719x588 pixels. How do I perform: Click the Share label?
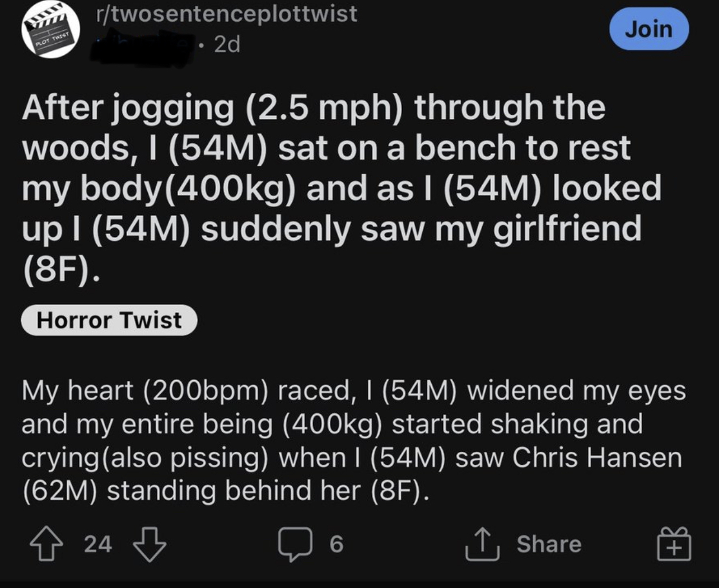click(549, 544)
